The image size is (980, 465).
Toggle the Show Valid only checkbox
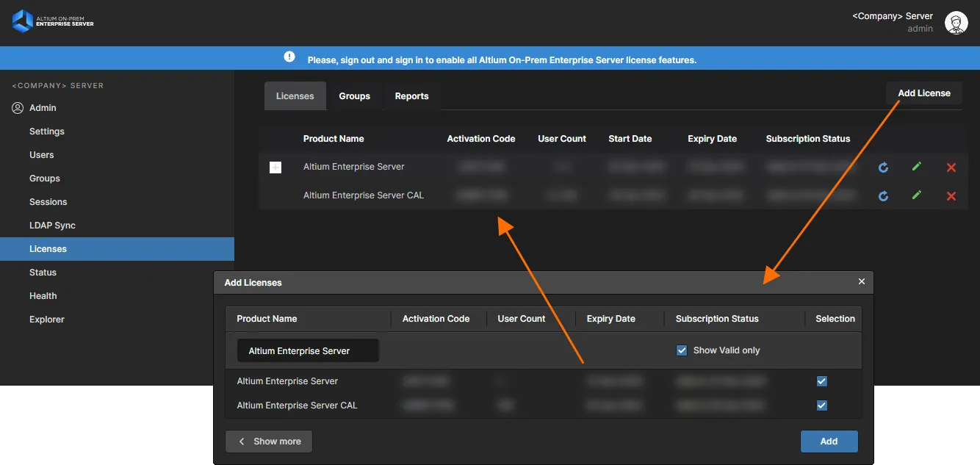[681, 350]
